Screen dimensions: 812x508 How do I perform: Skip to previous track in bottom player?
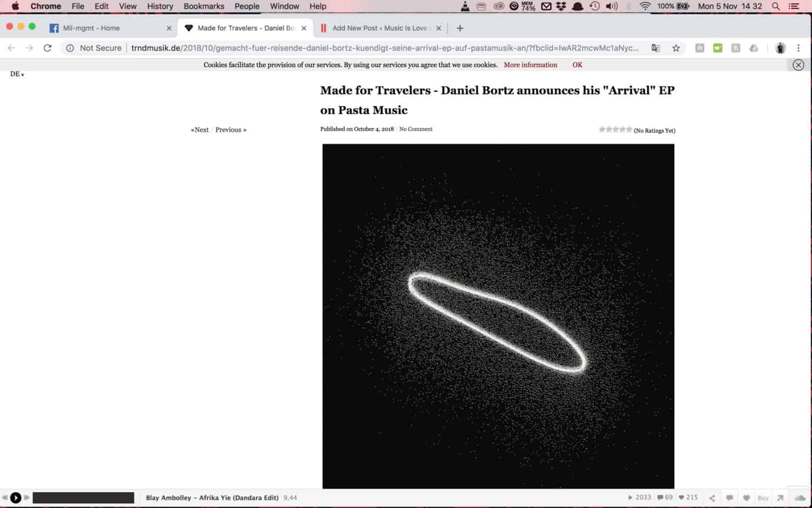coord(5,498)
